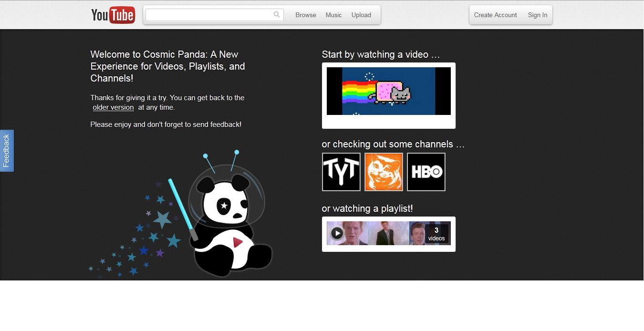Open the Browse menu item
This screenshot has height=331, width=644.
coord(306,15)
